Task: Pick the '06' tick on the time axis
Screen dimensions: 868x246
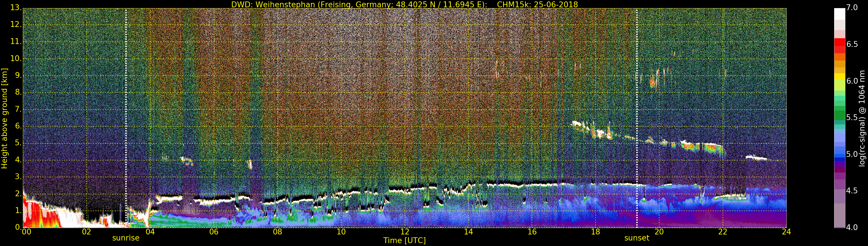Action: click(214, 232)
